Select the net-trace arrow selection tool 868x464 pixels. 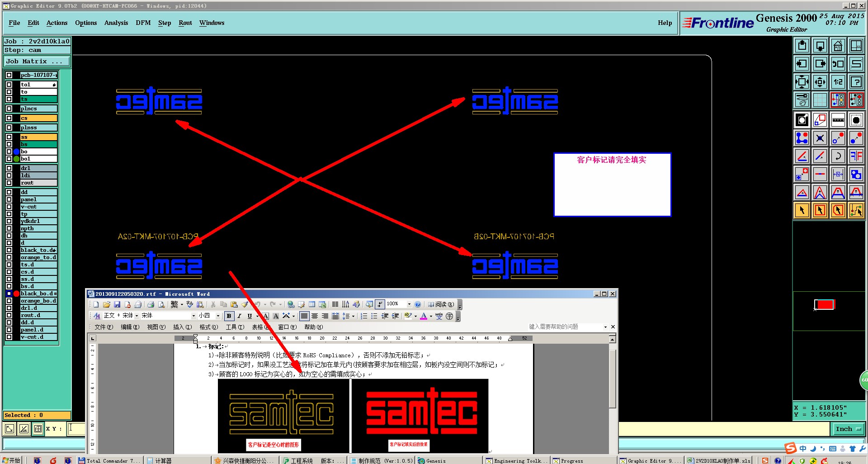pyautogui.click(x=856, y=210)
